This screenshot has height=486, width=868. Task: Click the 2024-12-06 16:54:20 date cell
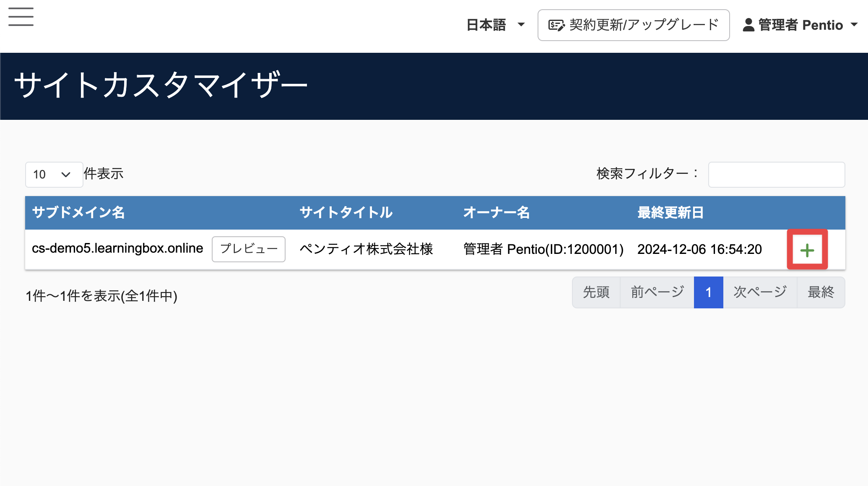[699, 249]
